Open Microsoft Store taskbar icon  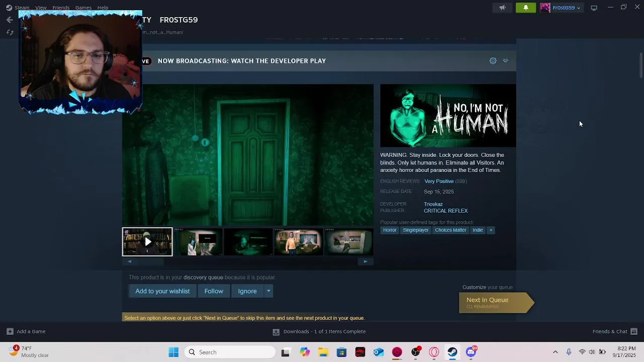pos(342,352)
